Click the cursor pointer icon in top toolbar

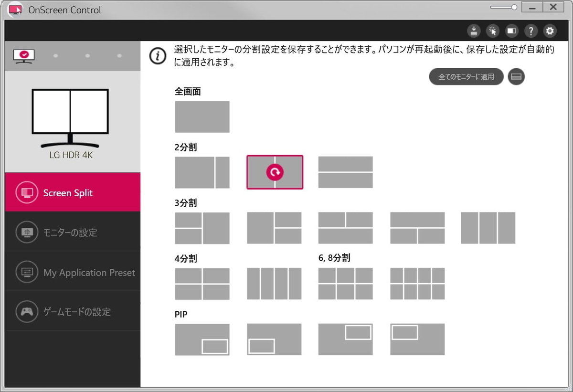tap(492, 31)
